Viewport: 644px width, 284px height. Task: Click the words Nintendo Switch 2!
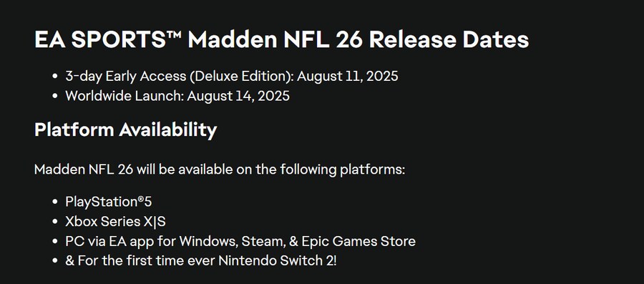click(x=277, y=261)
